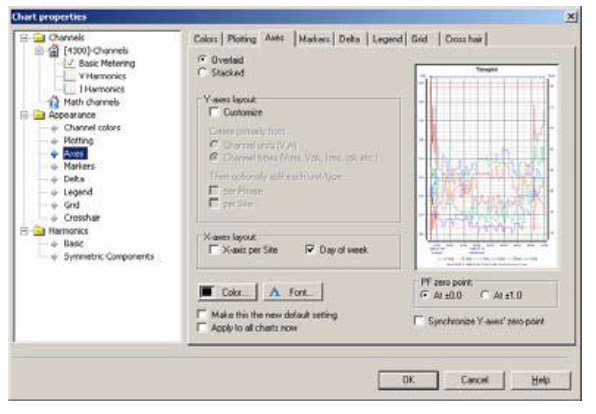Check Apply to all charts now
The height and width of the screenshot is (414, 596).
(202, 328)
